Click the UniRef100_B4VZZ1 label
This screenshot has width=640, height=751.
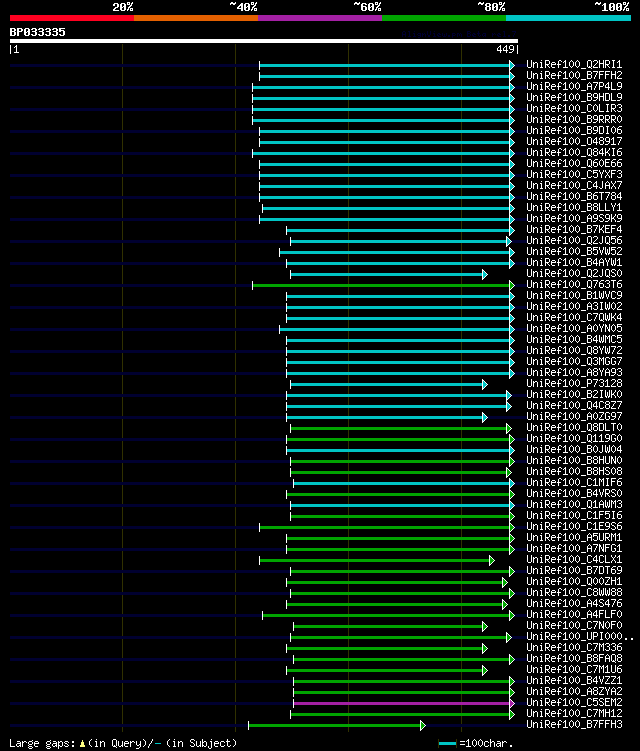[574, 681]
